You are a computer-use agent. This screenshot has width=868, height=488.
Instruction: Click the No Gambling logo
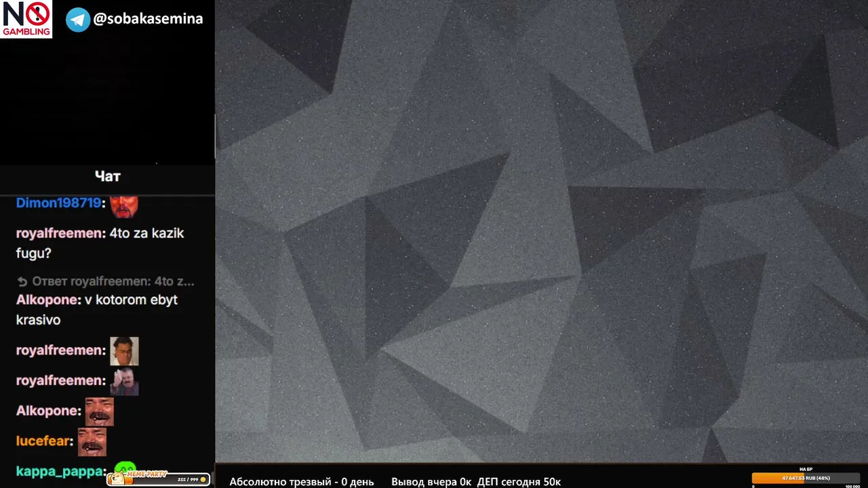pyautogui.click(x=26, y=19)
